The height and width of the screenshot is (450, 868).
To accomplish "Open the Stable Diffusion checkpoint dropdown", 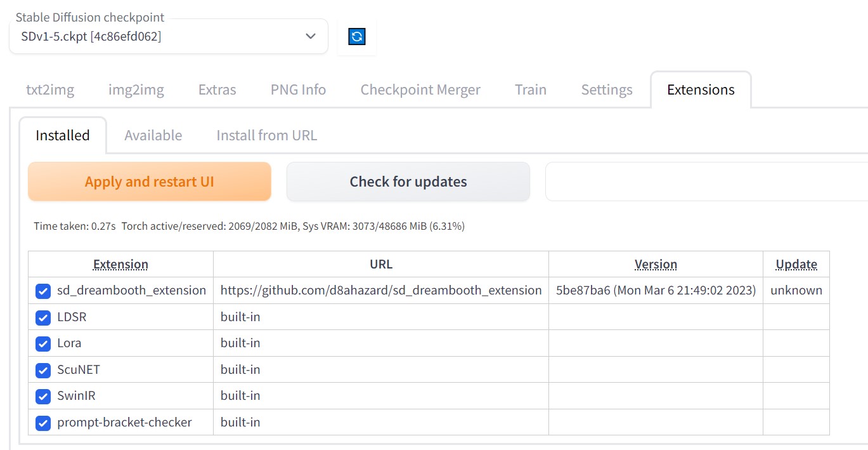I will pyautogui.click(x=169, y=37).
